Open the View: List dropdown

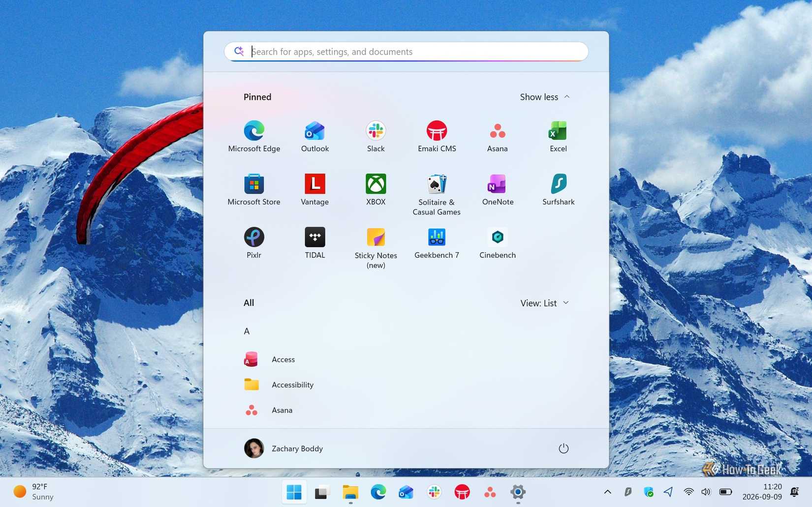[x=545, y=303]
